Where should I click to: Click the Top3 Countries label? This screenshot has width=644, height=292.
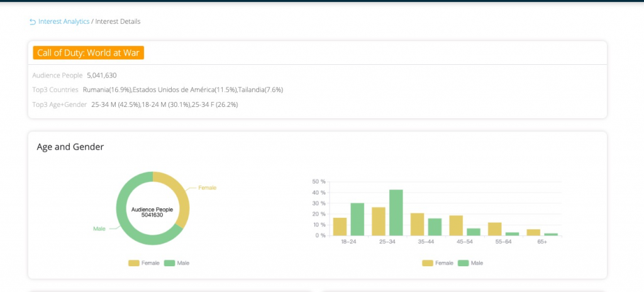55,89
